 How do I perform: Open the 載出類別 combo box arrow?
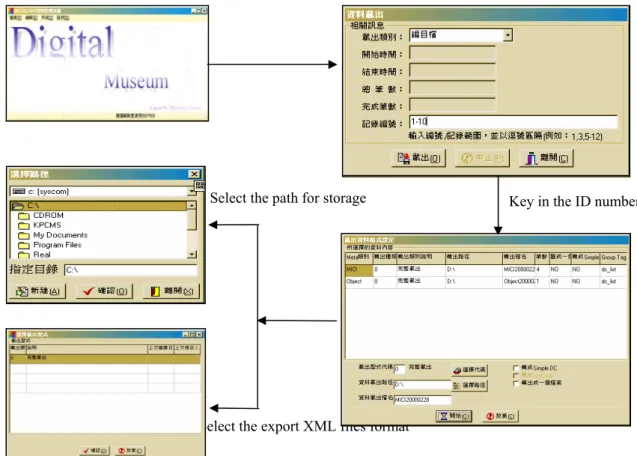pos(507,35)
